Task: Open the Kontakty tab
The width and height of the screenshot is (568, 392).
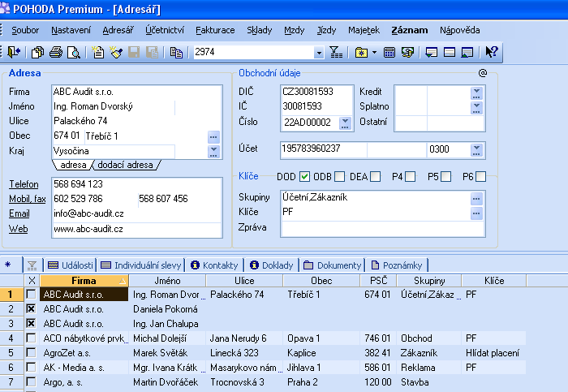Action: 215,265
